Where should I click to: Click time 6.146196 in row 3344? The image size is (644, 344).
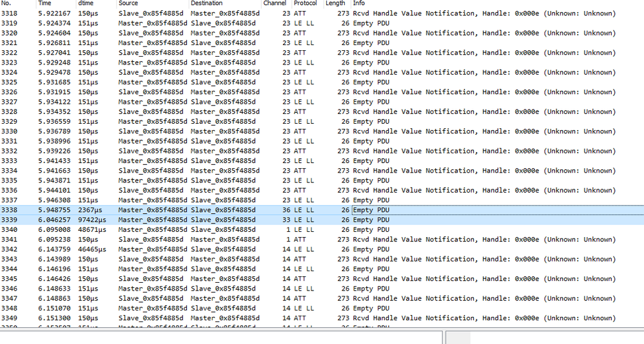54,270
